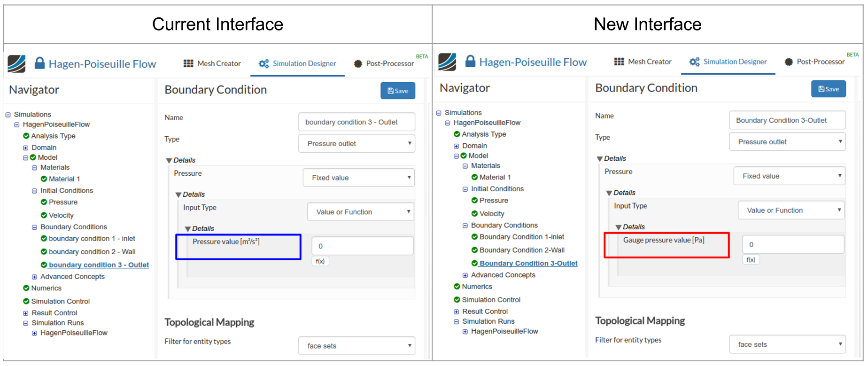Collapse the Simulations tree root in Current Interface
This screenshot has height=366, width=868.
[x=8, y=115]
